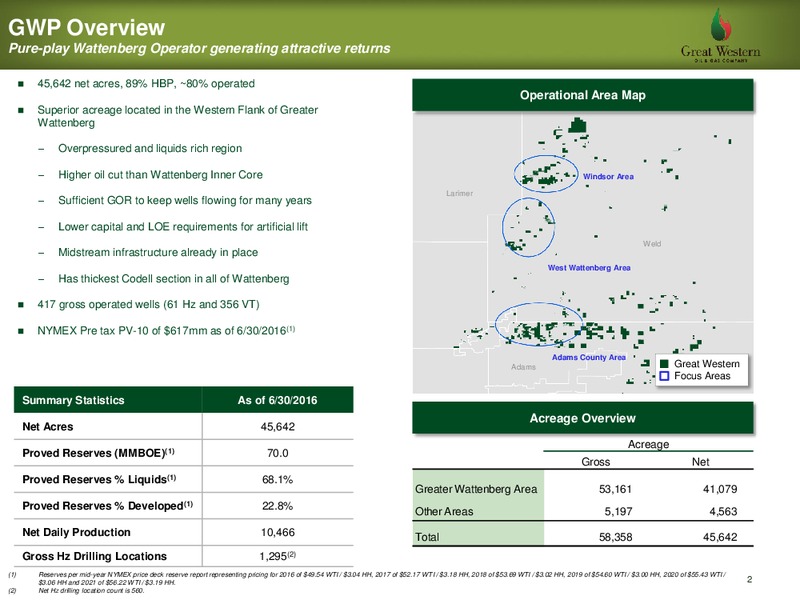800x600 pixels.
Task: Click the 1,295 drilling locations value
Action: (278, 556)
